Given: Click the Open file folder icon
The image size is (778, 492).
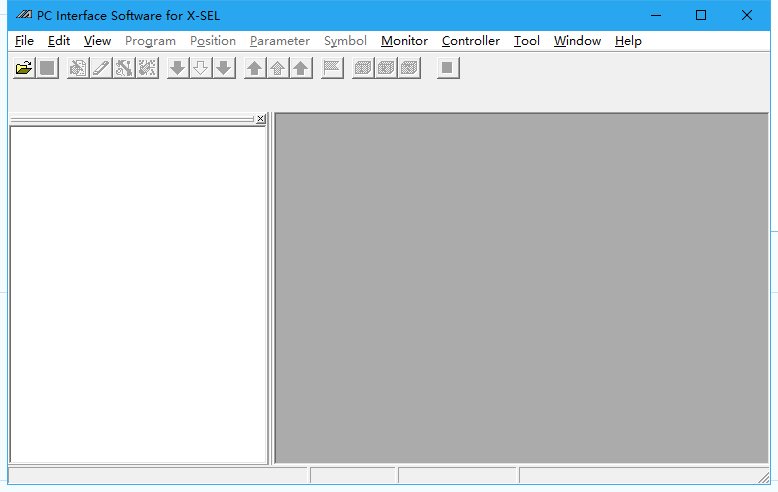Looking at the screenshot, I should click(23, 68).
